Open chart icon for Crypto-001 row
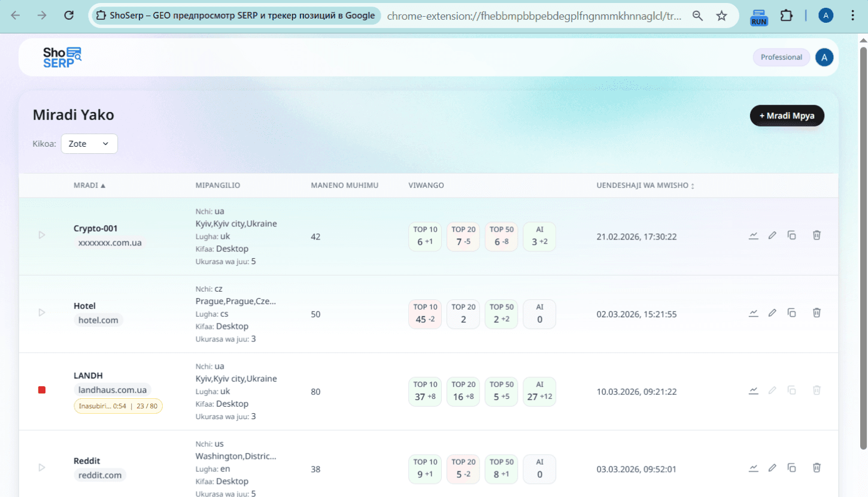 [754, 235]
